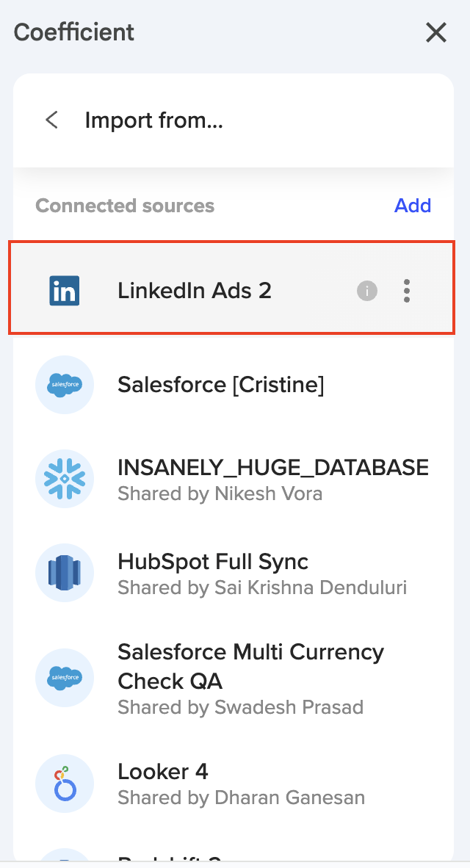The height and width of the screenshot is (868, 470).
Task: Click the Import from... header text
Action: pyautogui.click(x=153, y=120)
